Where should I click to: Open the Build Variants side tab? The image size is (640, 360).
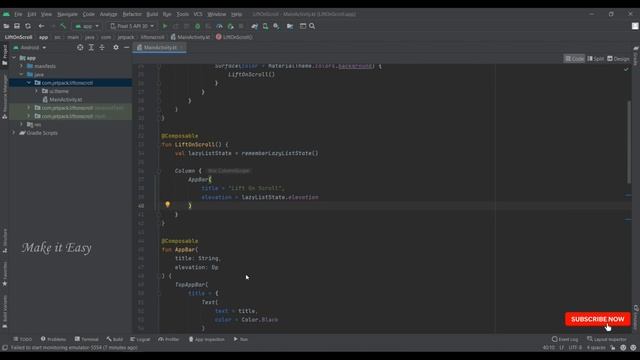tap(4, 312)
